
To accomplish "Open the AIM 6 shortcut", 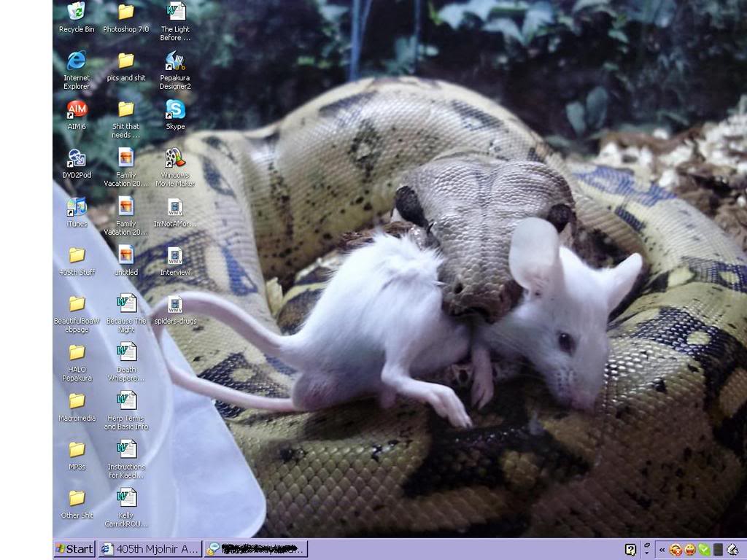I will tap(76, 114).
